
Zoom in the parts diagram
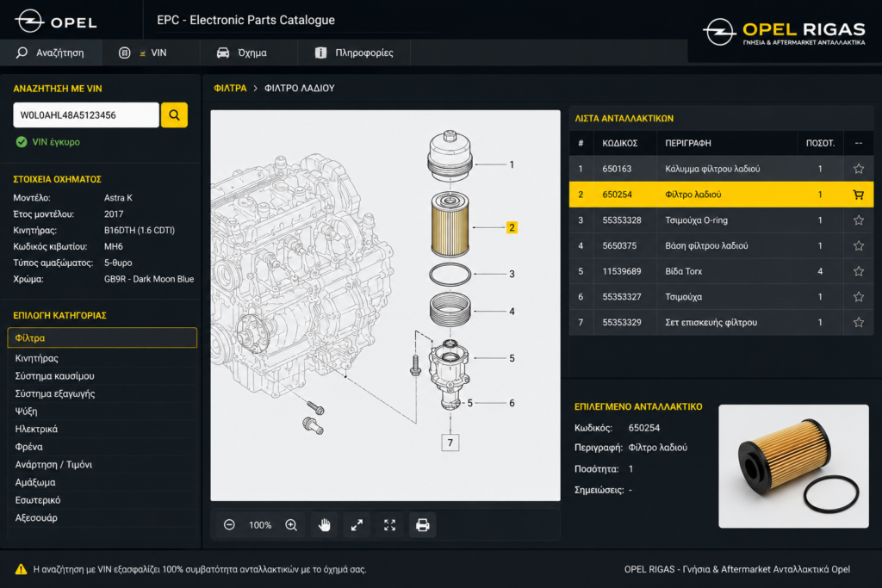point(291,525)
